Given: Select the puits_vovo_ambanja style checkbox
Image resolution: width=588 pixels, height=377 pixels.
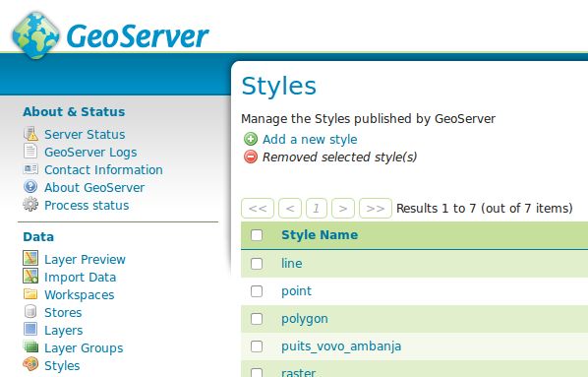Looking at the screenshot, I should coord(257,346).
